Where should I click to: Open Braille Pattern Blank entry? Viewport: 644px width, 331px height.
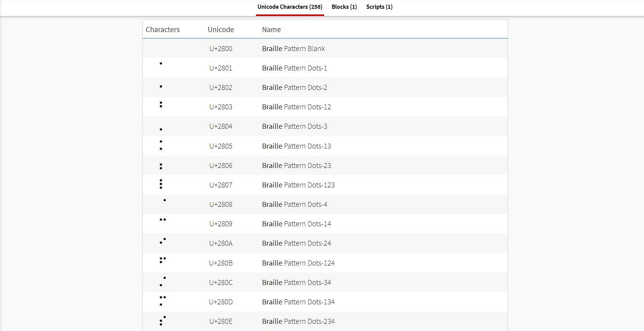tap(294, 48)
